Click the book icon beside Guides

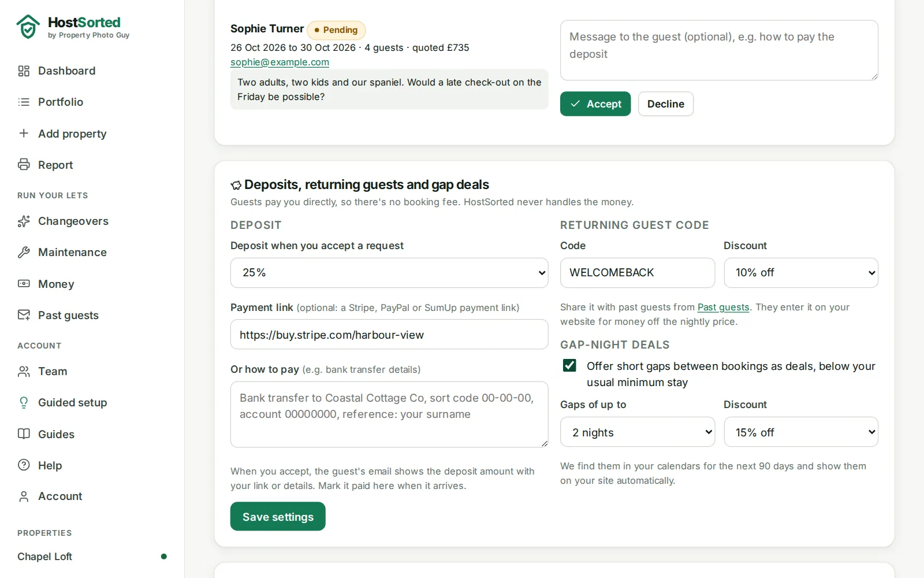(x=24, y=434)
